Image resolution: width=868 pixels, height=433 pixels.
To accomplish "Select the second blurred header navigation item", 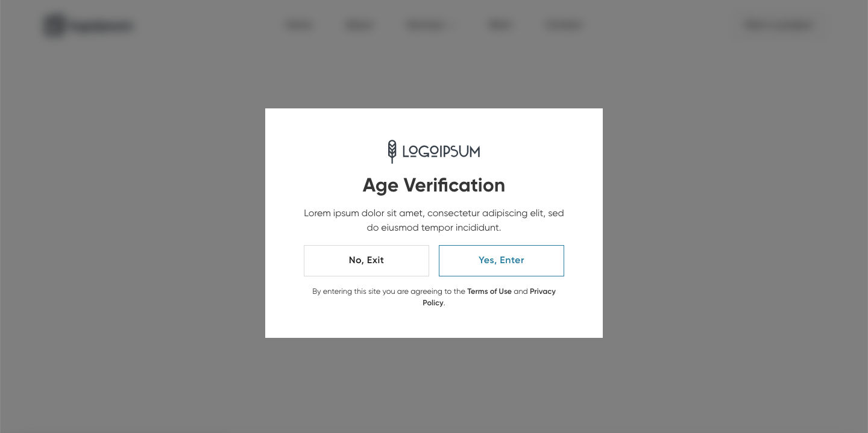I will pos(359,25).
